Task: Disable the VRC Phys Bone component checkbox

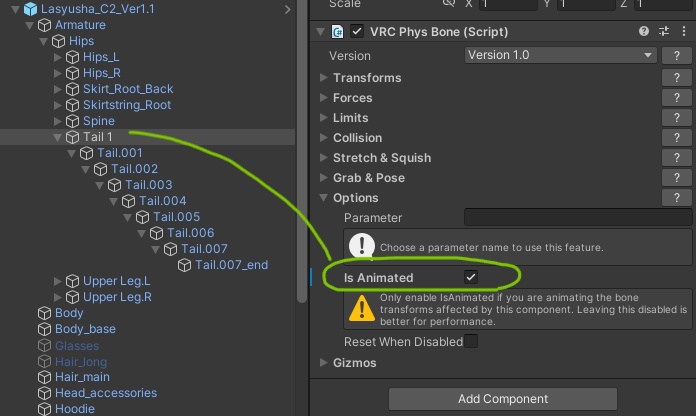Action: click(x=357, y=32)
